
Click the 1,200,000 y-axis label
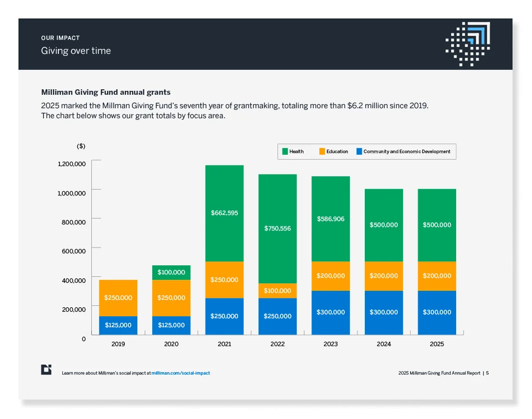pos(71,164)
